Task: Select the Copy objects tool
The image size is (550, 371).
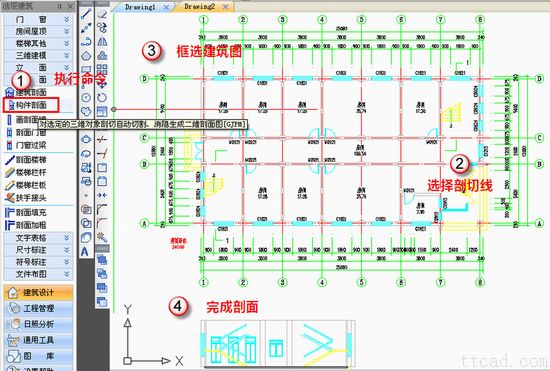Action: click(102, 28)
